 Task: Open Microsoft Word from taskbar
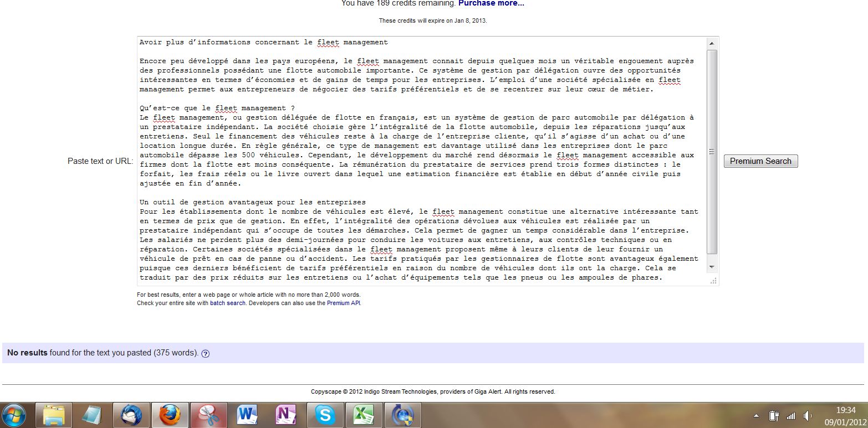(247, 415)
